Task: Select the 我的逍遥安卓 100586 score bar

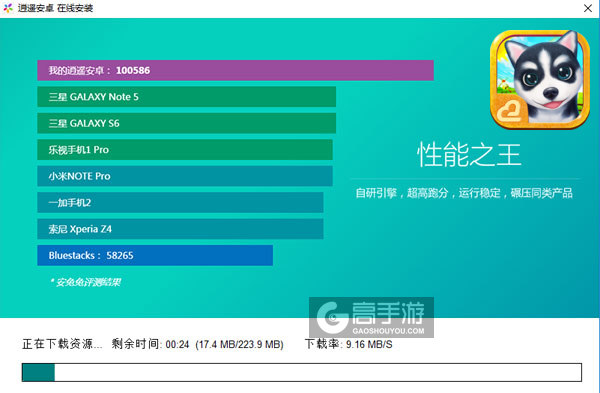Action: tap(235, 70)
